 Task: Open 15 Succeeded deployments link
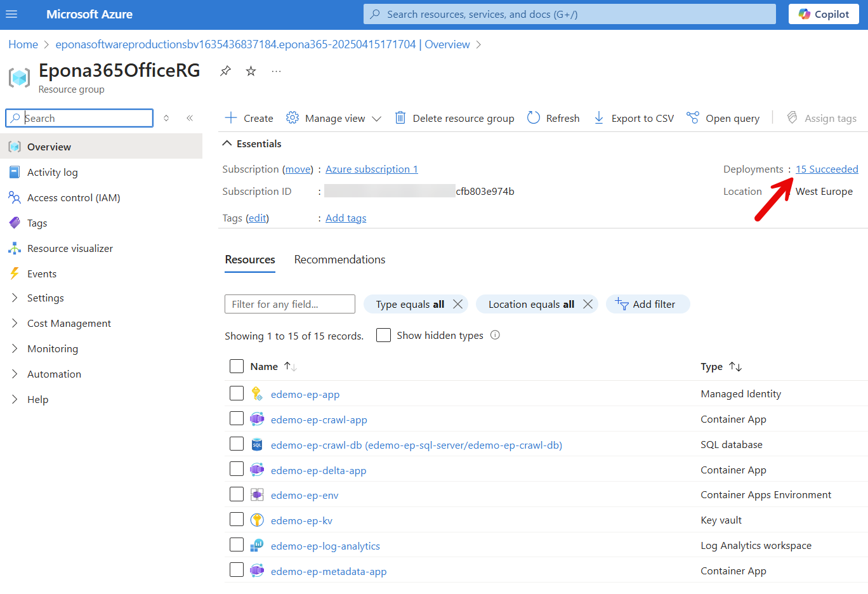[827, 169]
